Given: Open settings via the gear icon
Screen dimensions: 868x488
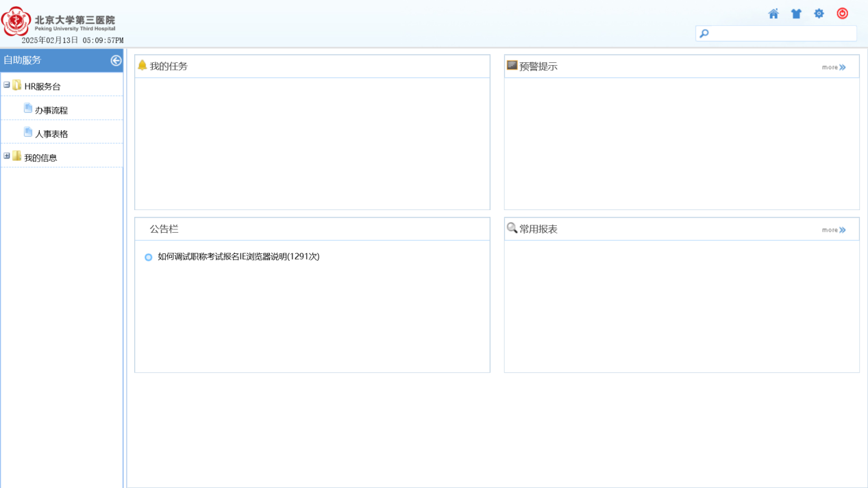Looking at the screenshot, I should (819, 14).
